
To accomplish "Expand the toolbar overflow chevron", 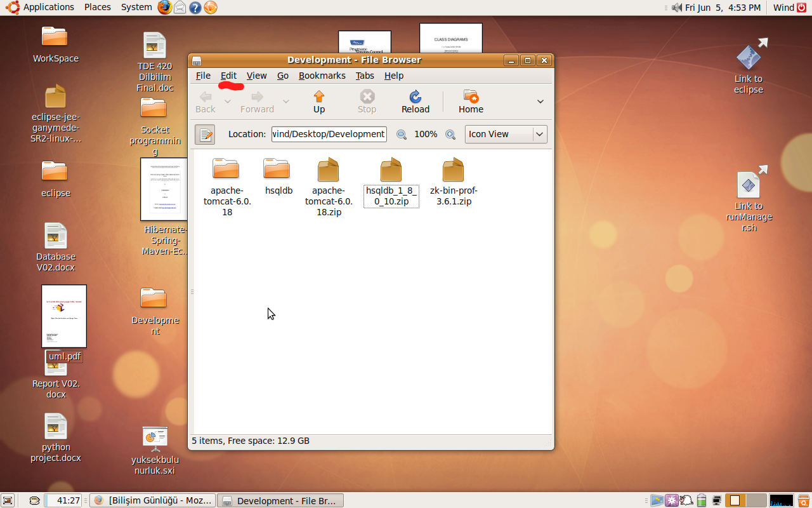I will (x=540, y=102).
